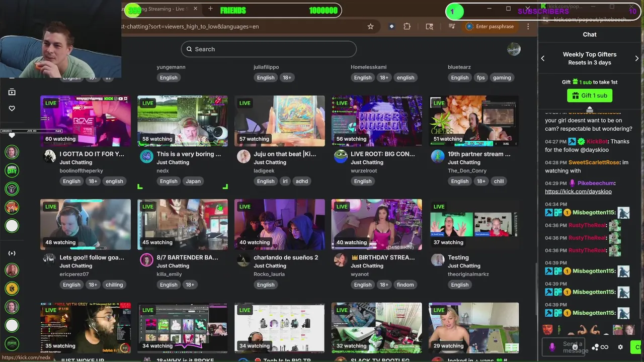Open the ladigeek stream thumbnail

280,121
